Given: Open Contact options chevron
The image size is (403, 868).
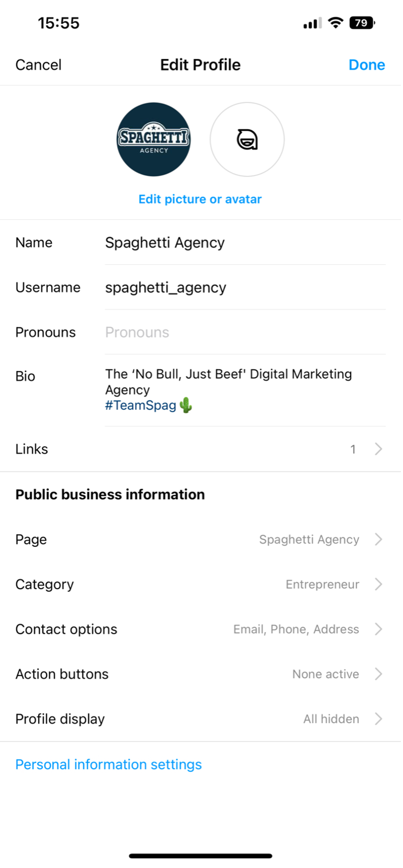Looking at the screenshot, I should (378, 629).
